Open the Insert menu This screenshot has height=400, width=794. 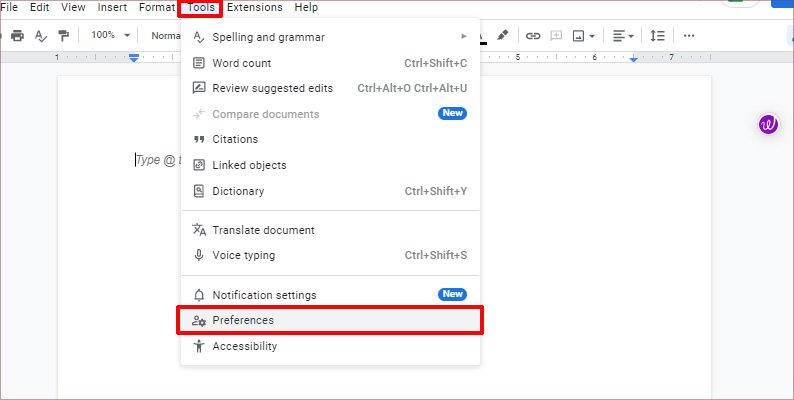click(112, 8)
